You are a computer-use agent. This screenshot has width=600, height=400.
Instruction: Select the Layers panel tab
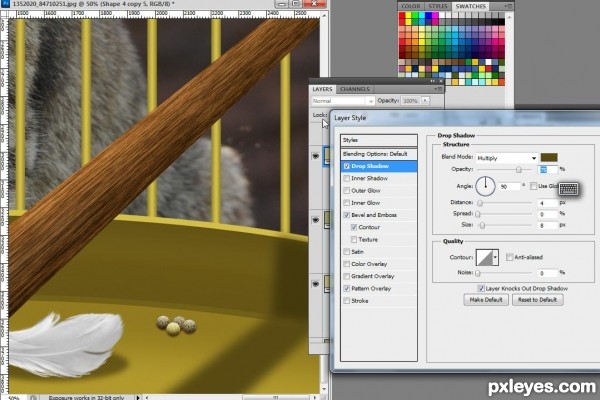(x=322, y=89)
